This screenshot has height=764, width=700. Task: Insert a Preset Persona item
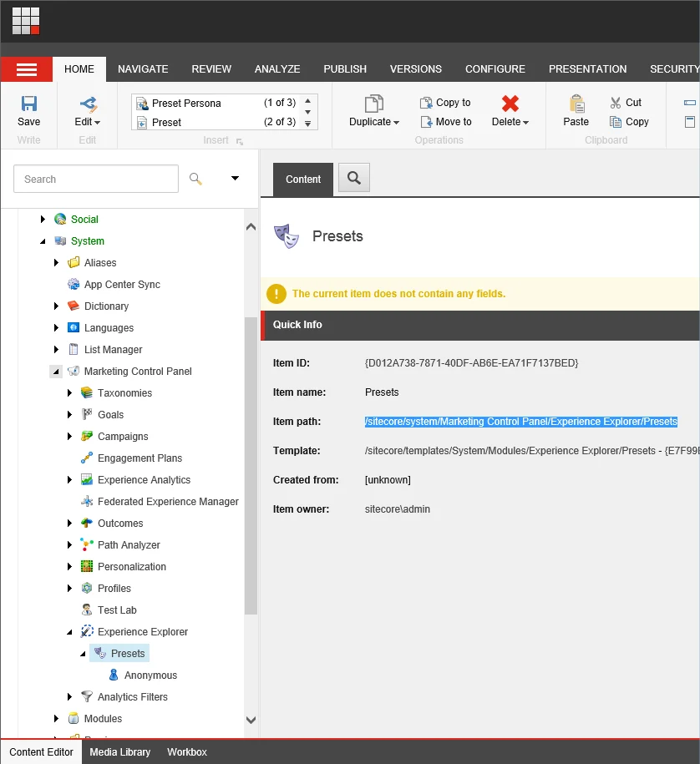click(x=216, y=104)
